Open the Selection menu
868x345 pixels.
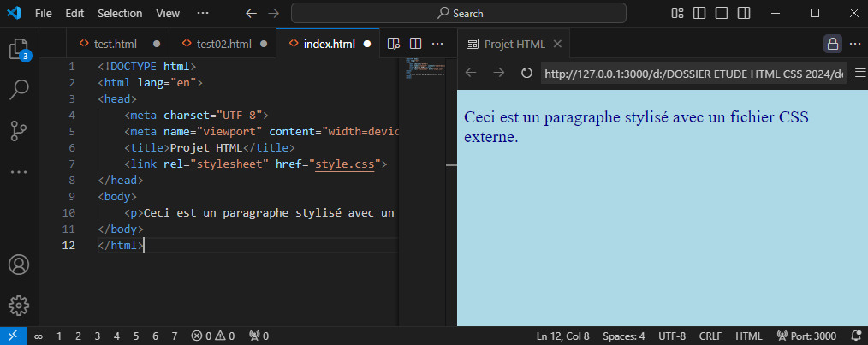pyautogui.click(x=120, y=14)
